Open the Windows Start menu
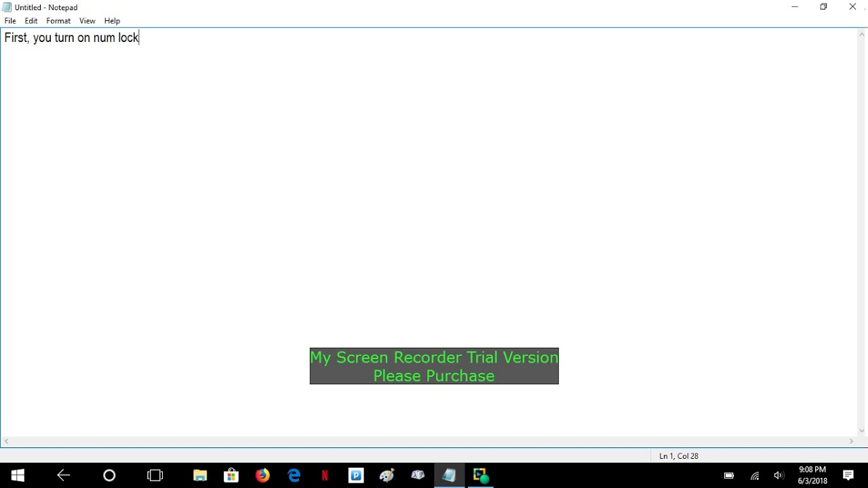868x488 pixels. click(18, 476)
